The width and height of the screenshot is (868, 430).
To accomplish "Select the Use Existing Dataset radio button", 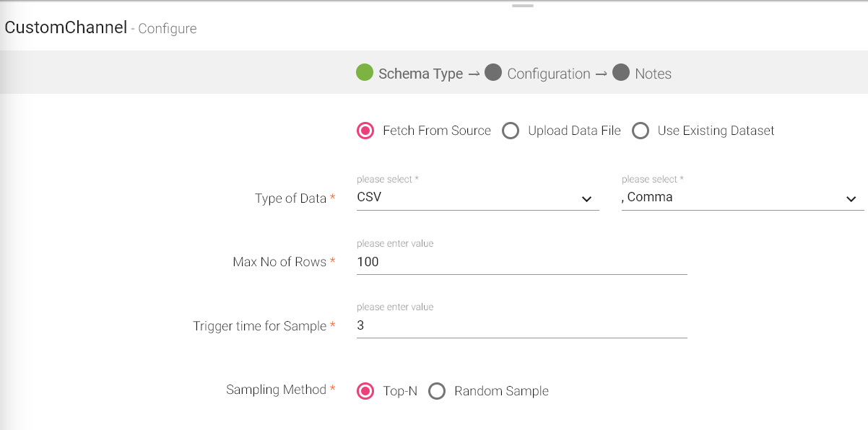I will click(641, 131).
